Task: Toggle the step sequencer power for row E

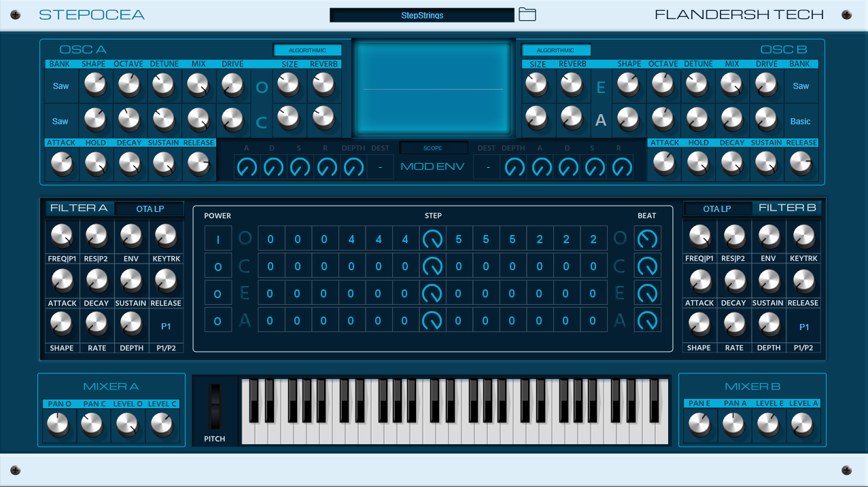Action: [x=218, y=293]
